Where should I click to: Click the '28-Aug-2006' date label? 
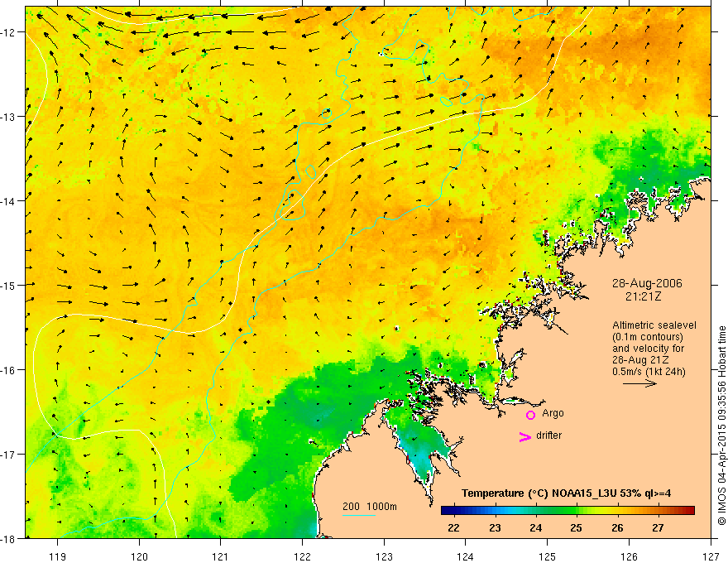647,283
